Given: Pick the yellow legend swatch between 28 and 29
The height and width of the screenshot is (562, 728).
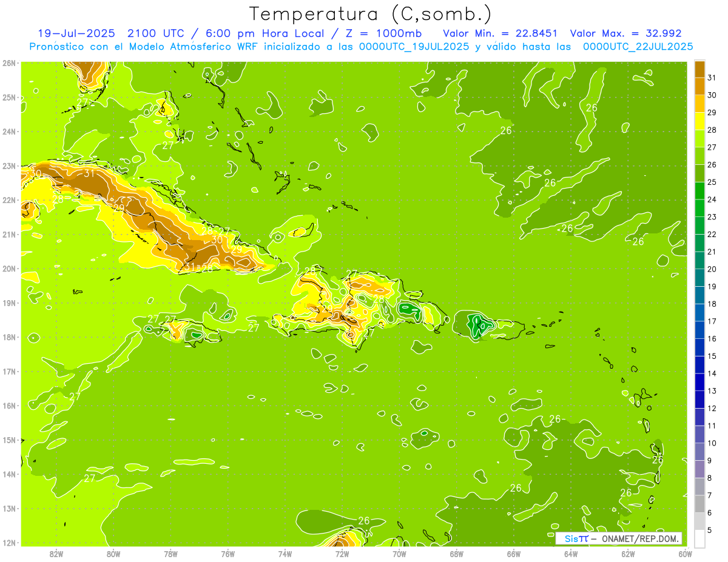Looking at the screenshot, I should point(700,121).
